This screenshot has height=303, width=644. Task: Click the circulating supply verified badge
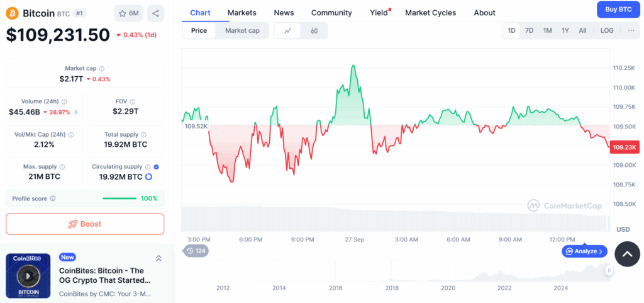[x=156, y=166]
